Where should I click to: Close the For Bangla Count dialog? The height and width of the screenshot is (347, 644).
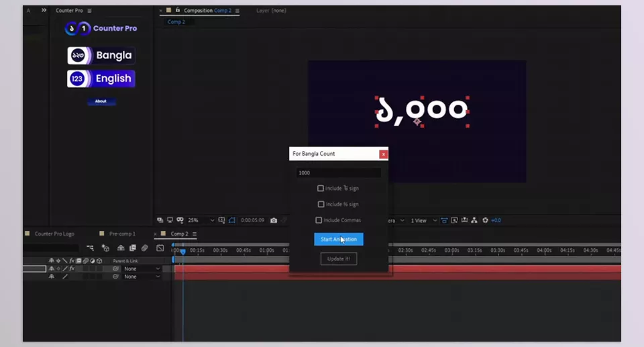pos(383,154)
